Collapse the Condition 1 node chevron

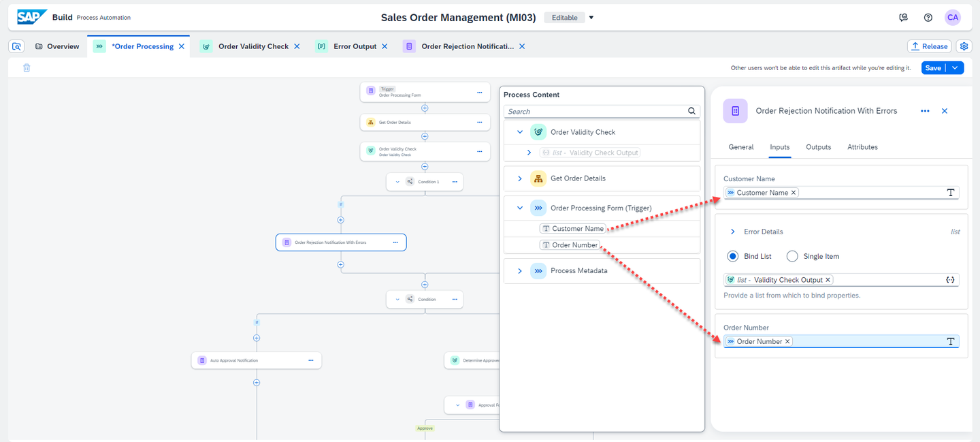pos(397,182)
